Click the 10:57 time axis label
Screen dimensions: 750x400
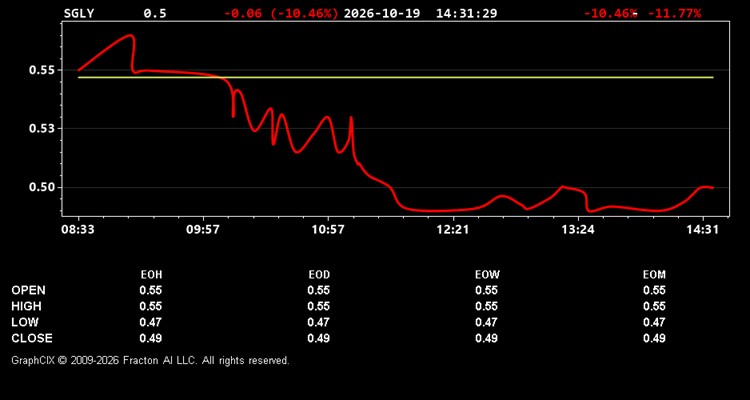328,230
